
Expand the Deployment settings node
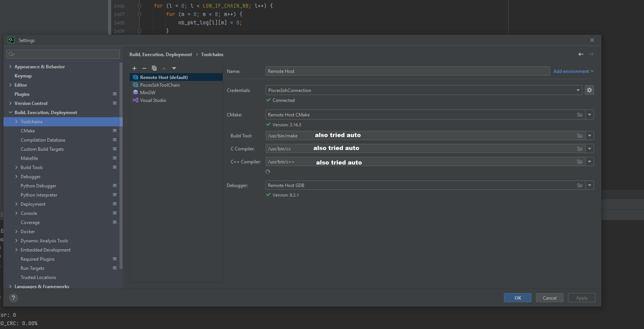click(16, 204)
